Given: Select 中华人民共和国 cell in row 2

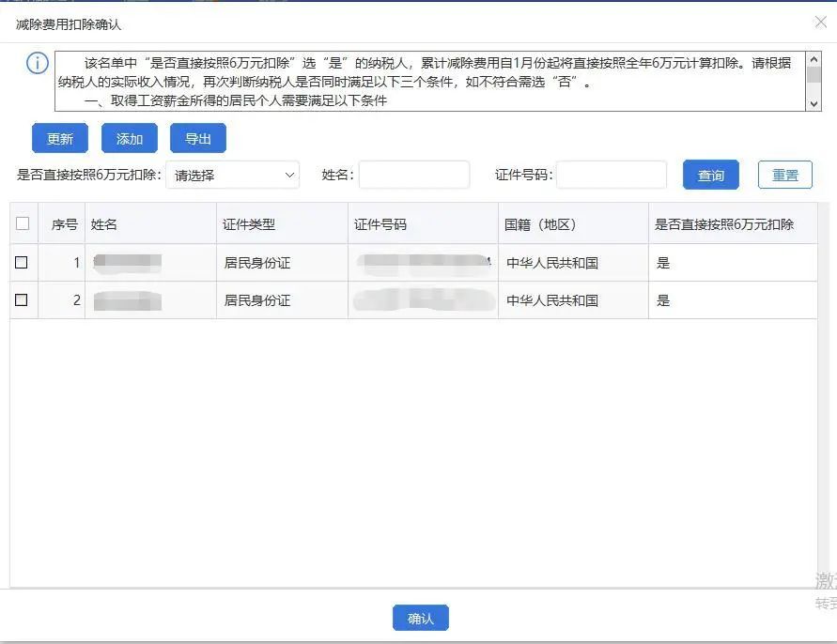Looking at the screenshot, I should click(573, 300).
